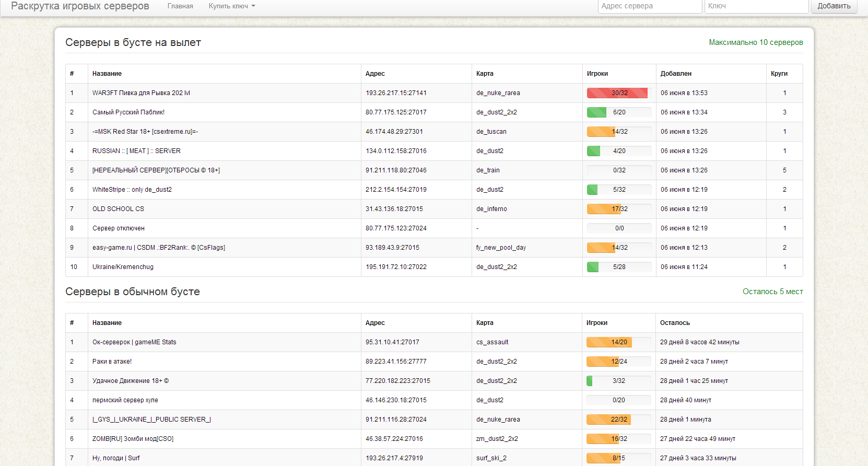Go to the Главная page

pyautogui.click(x=180, y=6)
